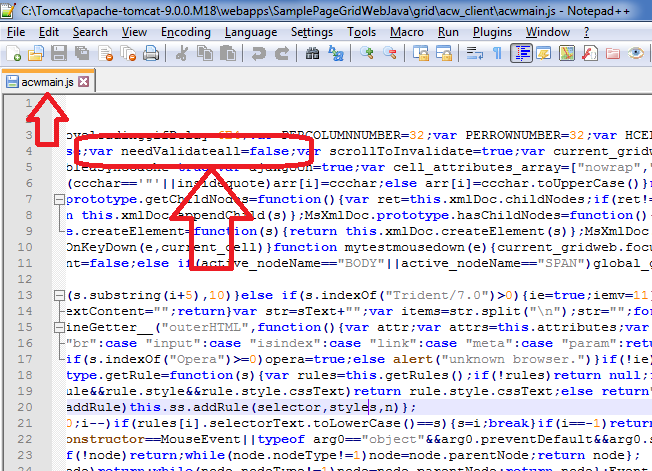Toggle the highlighted Indent Guide button
This screenshot has width=652, height=471.
tap(521, 53)
